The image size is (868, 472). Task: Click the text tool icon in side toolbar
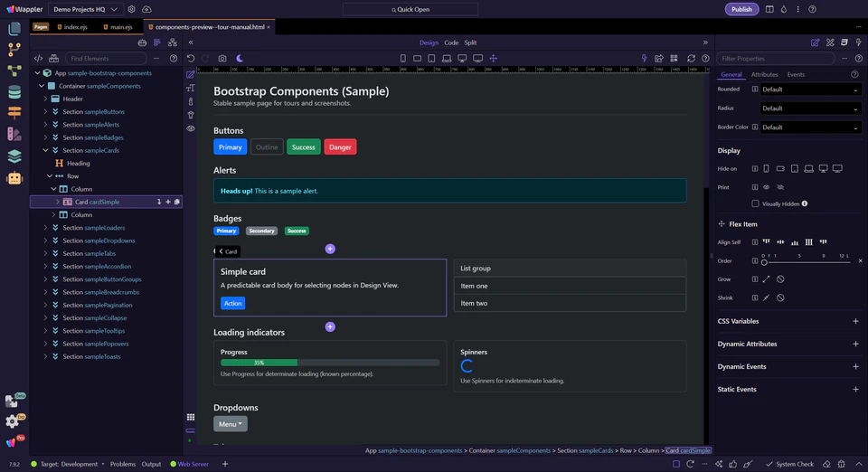click(191, 88)
